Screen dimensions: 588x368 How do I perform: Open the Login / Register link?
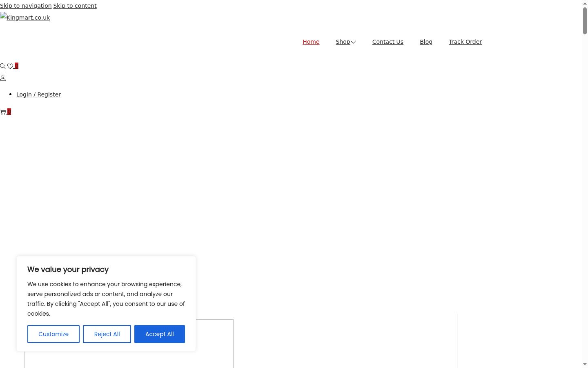[x=38, y=94]
